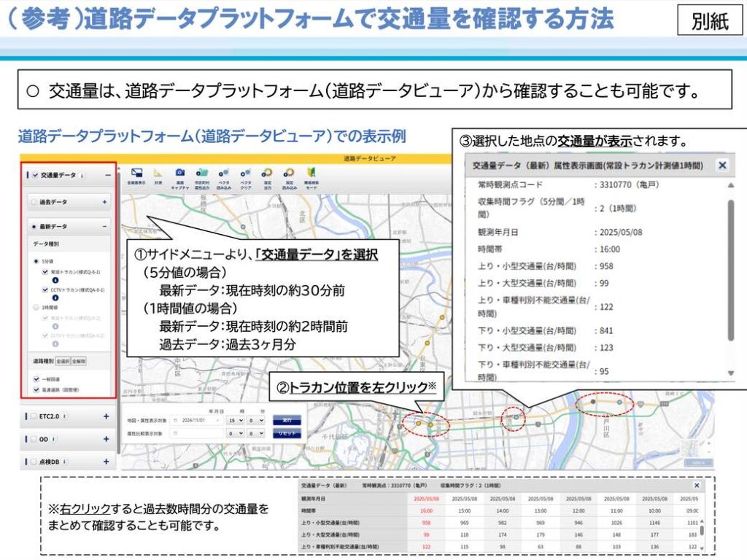Enable the 点検DB checkbox
Viewport: 747px width, 560px height.
[x=34, y=462]
